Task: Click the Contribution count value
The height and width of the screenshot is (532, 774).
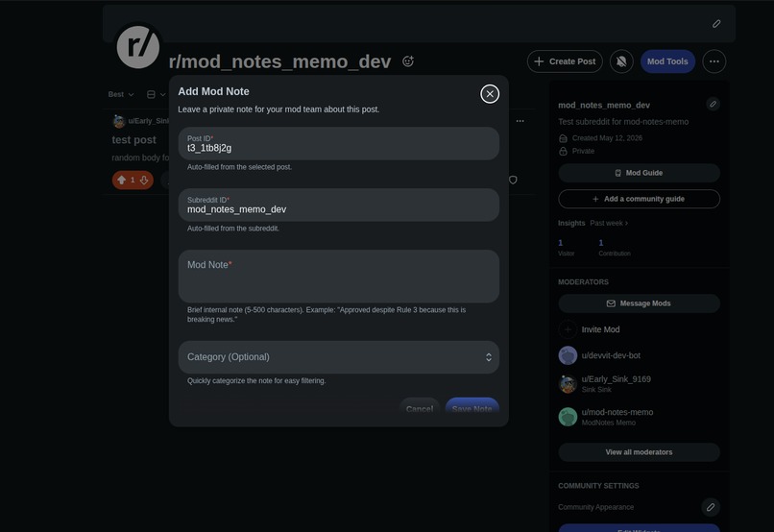Action: [x=601, y=243]
